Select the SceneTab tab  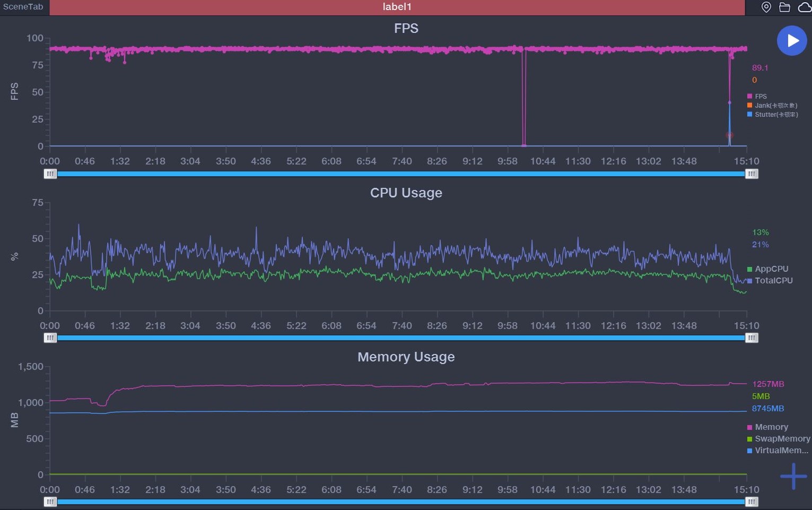[23, 7]
